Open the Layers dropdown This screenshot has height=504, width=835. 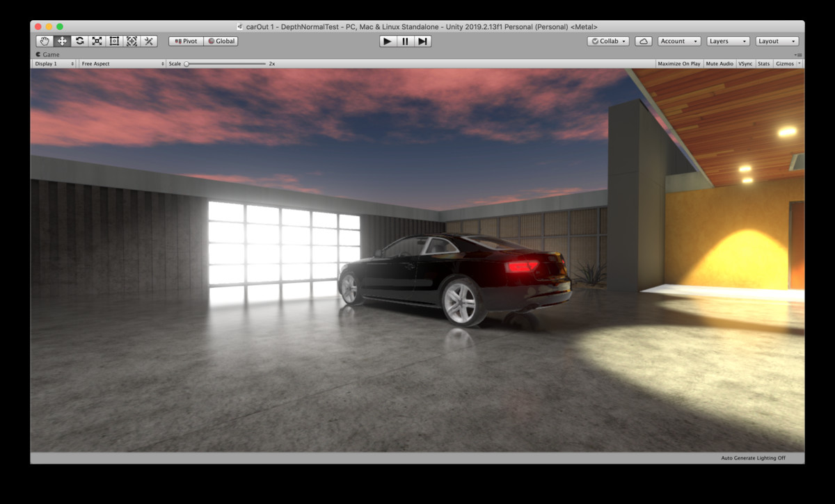tap(727, 41)
